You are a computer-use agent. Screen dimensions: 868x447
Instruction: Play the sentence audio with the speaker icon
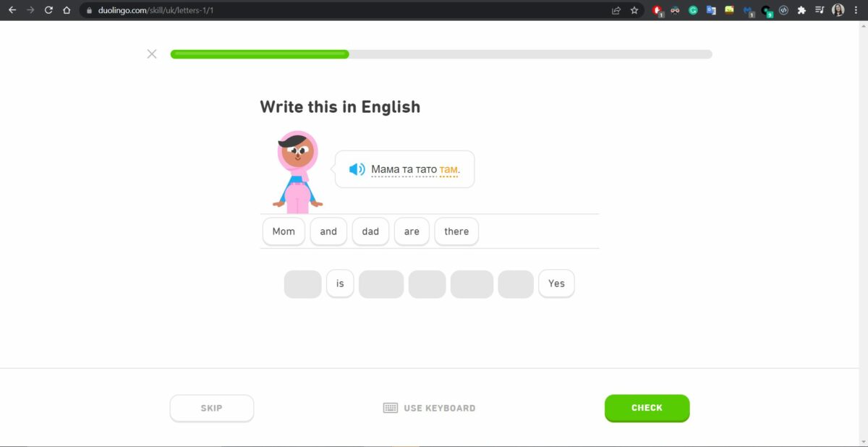point(356,169)
